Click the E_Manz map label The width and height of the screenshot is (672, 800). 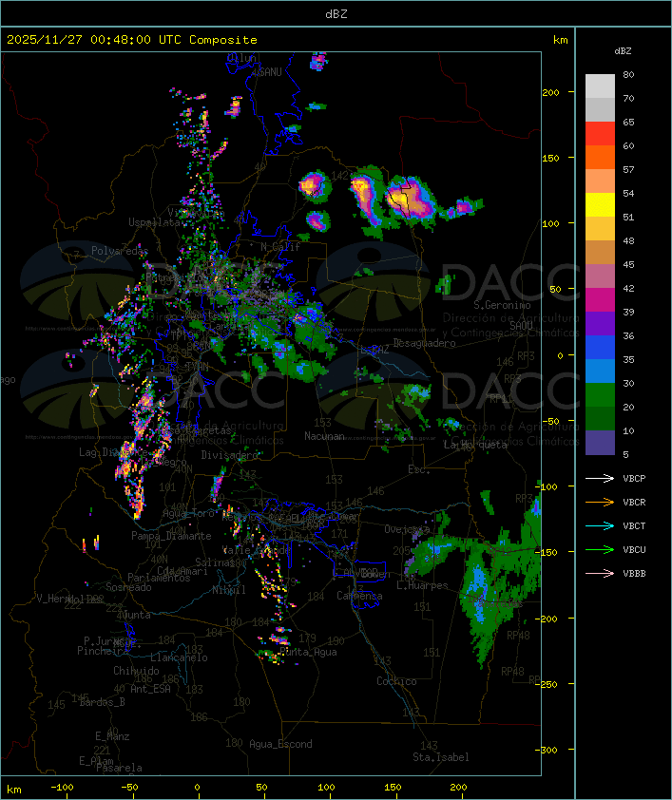click(112, 736)
